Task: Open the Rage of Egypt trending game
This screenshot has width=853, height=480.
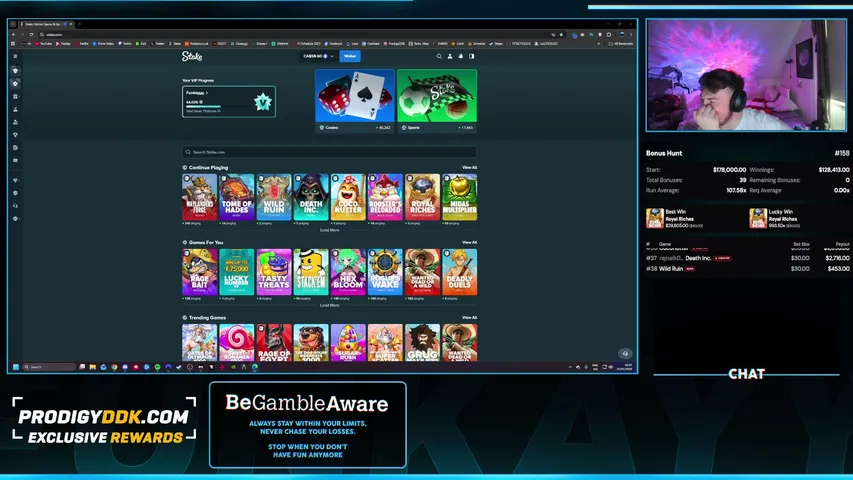Action: [x=274, y=342]
